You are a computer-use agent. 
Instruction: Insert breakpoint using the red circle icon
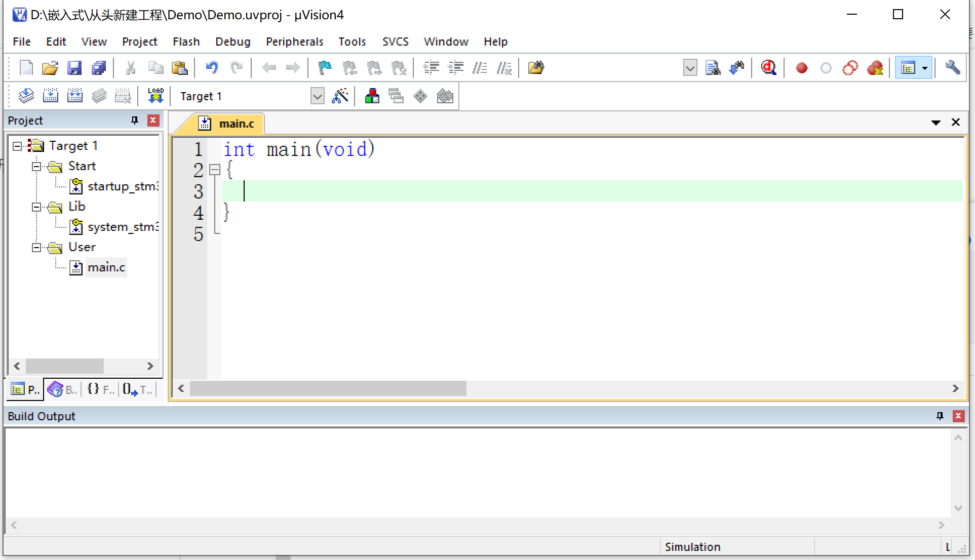pos(801,67)
